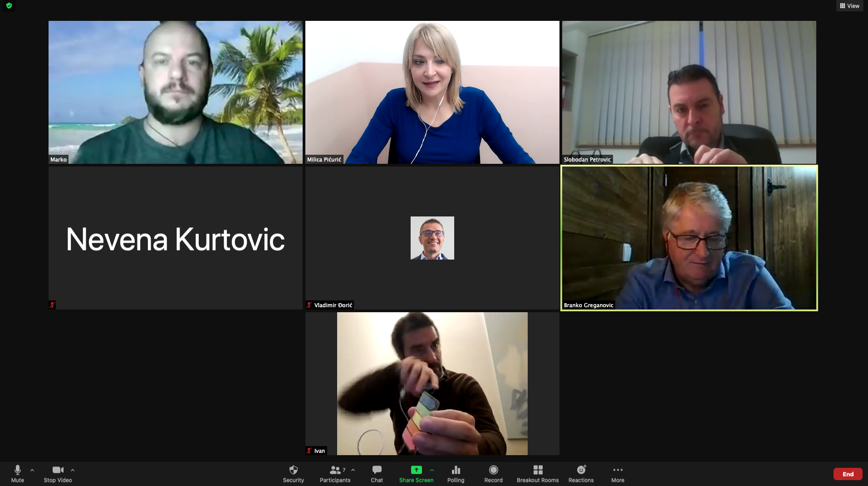Select Branko Greganovic's highlighted video tile
The image size is (868, 486).
pos(689,238)
